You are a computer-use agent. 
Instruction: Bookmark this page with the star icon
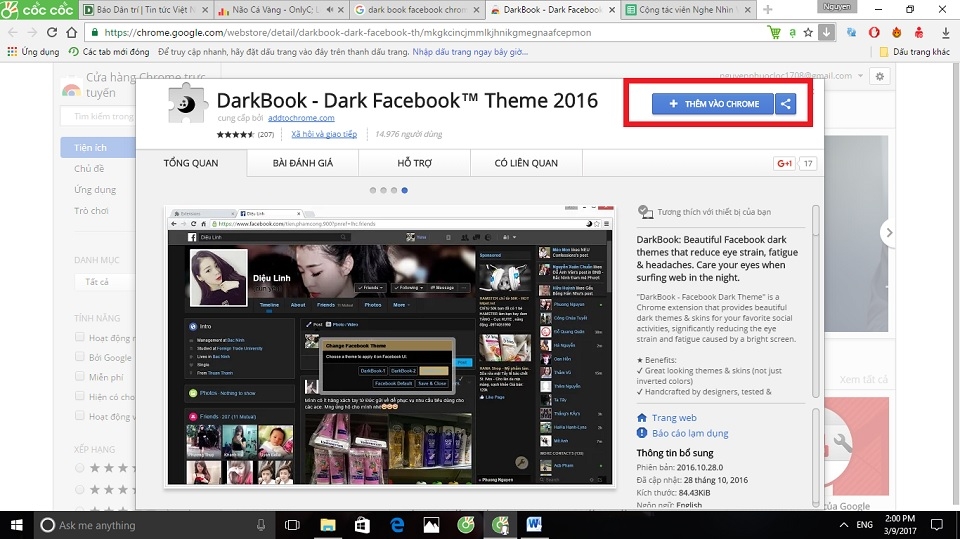[808, 32]
